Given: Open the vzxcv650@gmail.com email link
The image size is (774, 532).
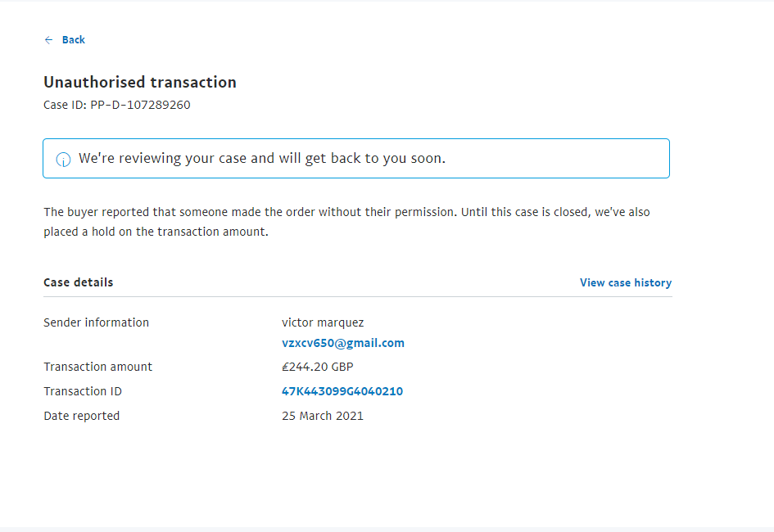Looking at the screenshot, I should click(x=342, y=343).
